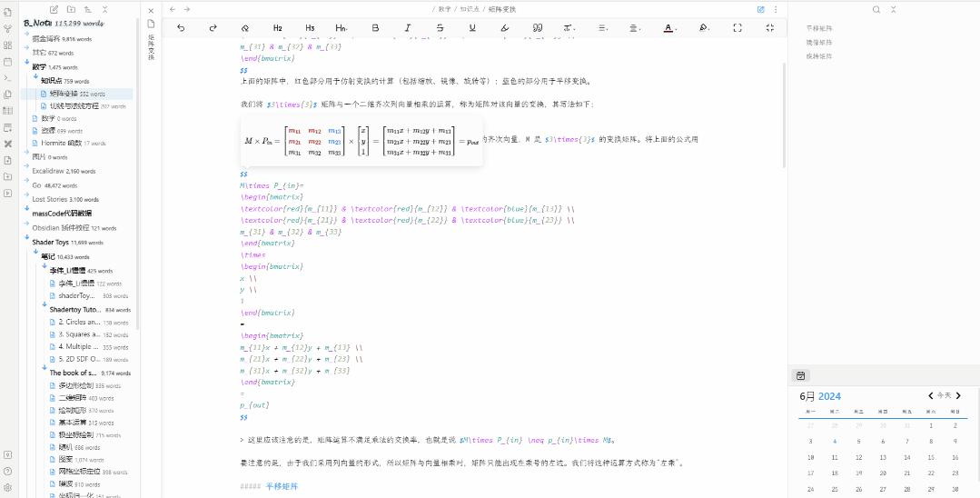
Task: Apply strikethrough formatting from the toolbar
Action: pyautogui.click(x=440, y=28)
